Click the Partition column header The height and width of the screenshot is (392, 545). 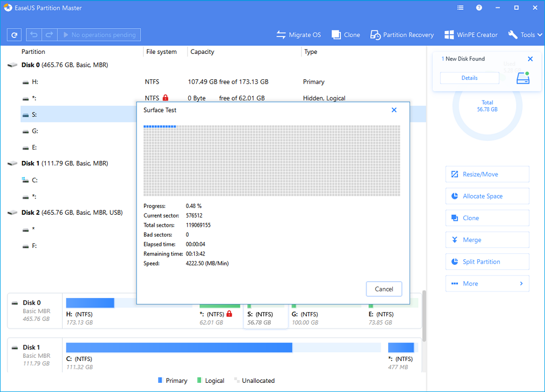pyautogui.click(x=33, y=52)
